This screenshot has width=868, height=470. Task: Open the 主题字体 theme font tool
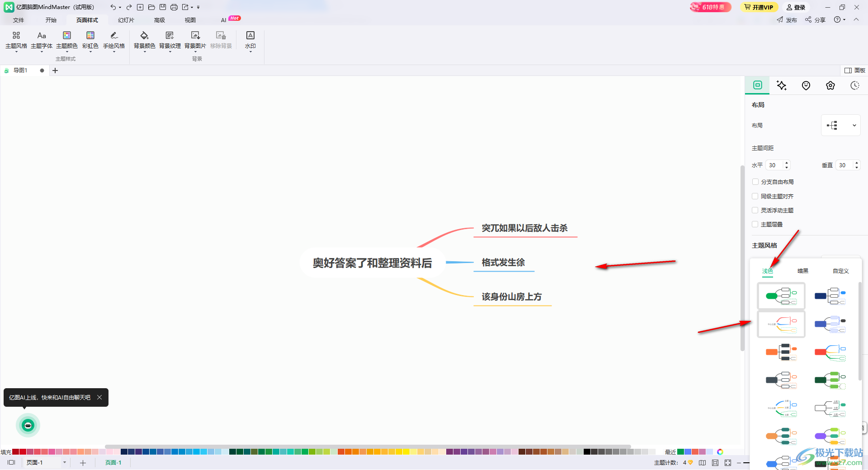(42, 41)
